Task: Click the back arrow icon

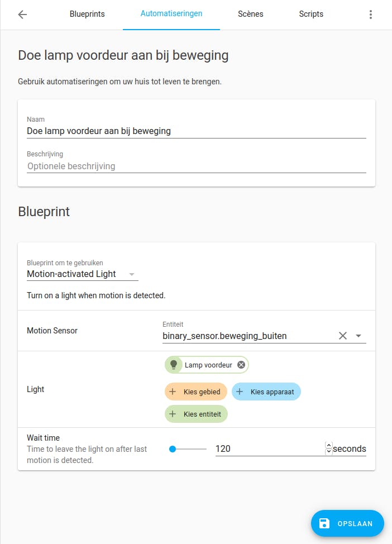Action: 22,15
